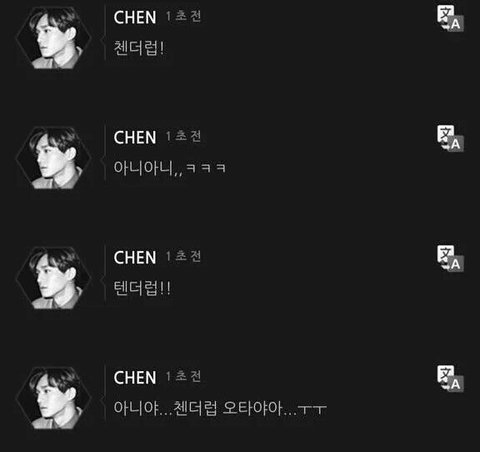Click the 1초 전 timestamp on 첸더럽! comment
480x452 pixels.
pyautogui.click(x=184, y=16)
